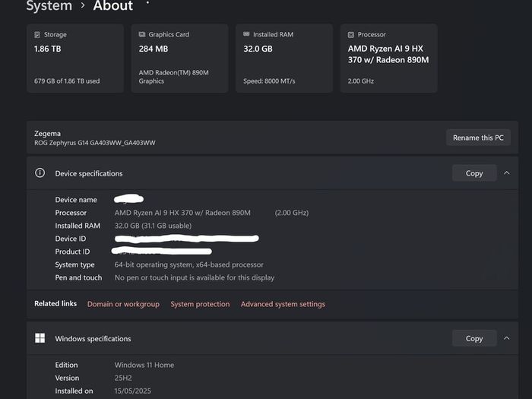532x399 pixels.
Task: Open the Domain or workgroup link
Action: pos(123,304)
